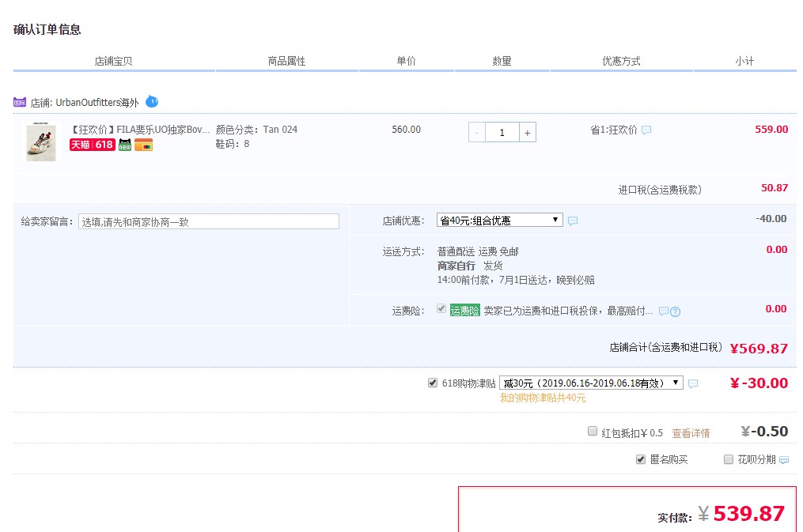Enable the 花呗分期 installment checkbox
The width and height of the screenshot is (803, 532).
coord(728,459)
